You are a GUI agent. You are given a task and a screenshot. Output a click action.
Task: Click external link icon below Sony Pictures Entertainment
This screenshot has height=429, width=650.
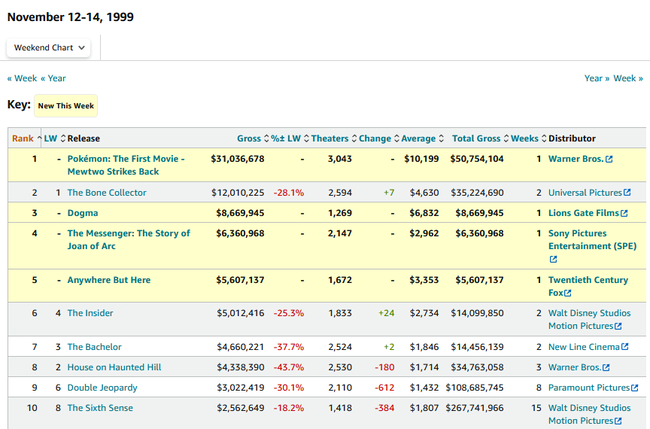click(553, 259)
